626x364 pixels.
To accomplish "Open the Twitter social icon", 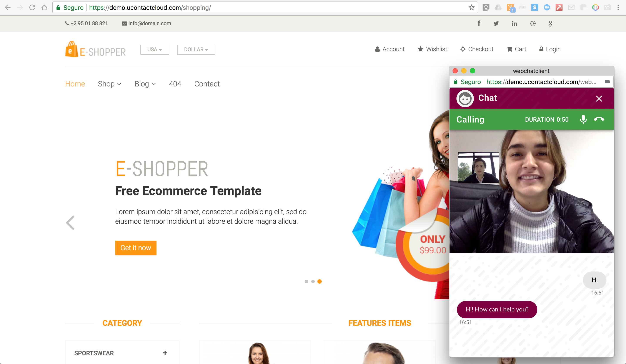I will [496, 23].
